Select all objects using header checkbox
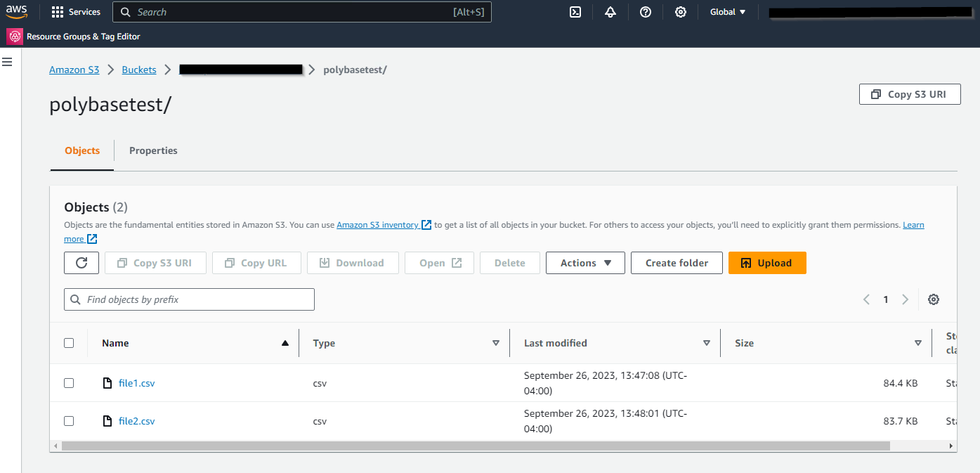 point(69,342)
